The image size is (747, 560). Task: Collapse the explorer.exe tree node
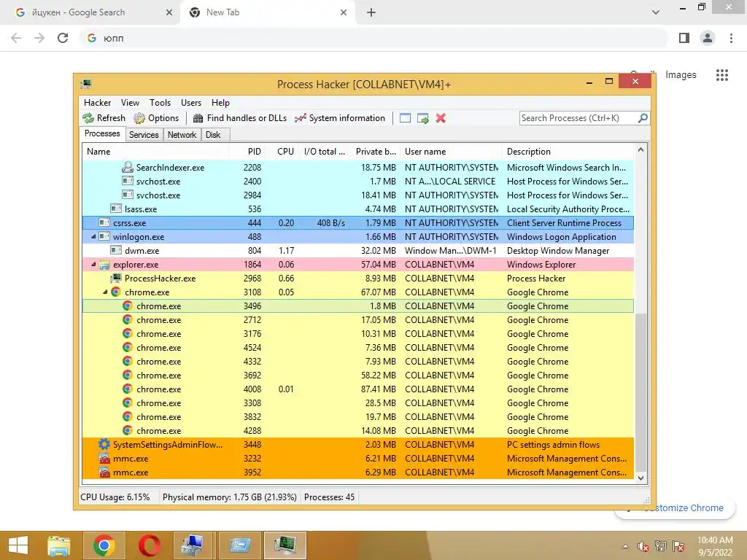pyautogui.click(x=93, y=264)
